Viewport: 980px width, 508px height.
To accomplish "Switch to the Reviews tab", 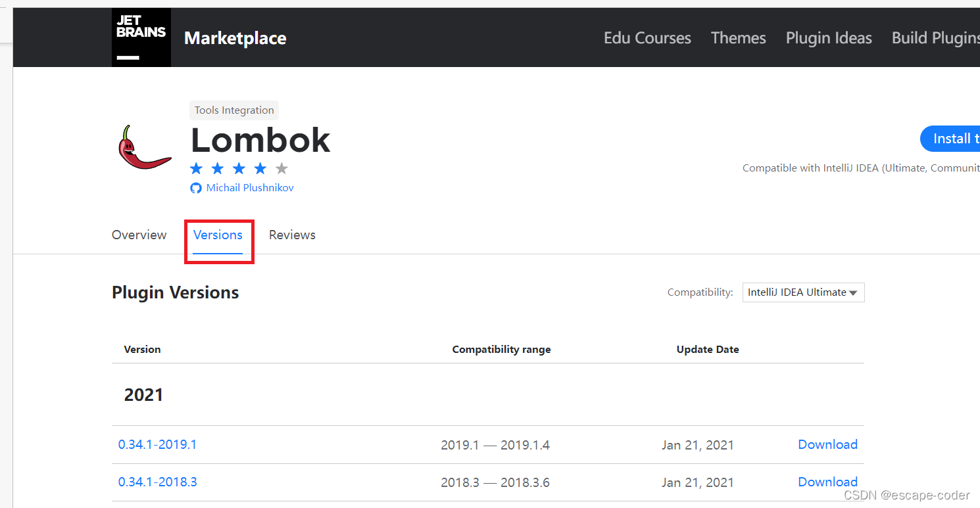I will pyautogui.click(x=292, y=235).
